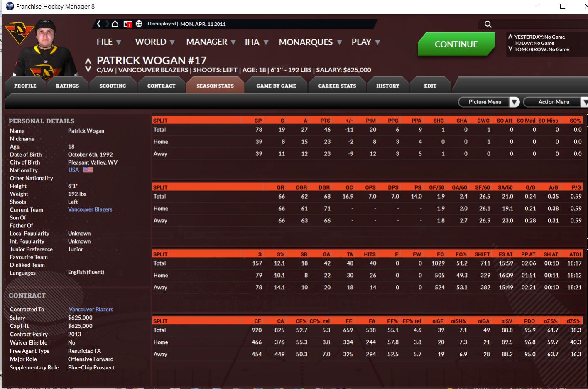The image size is (588, 389).
Task: Click 'Pleasant Valley, WV' city of birth
Action: [93, 162]
